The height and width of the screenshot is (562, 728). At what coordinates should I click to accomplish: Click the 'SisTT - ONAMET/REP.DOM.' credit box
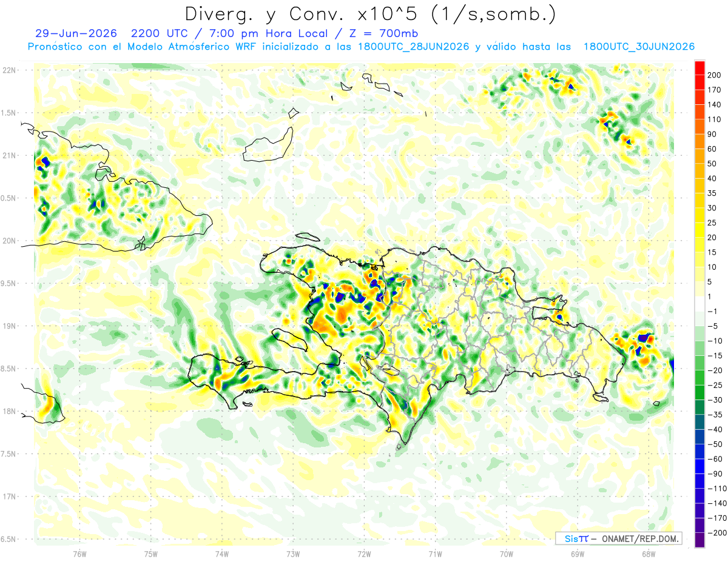tap(618, 538)
